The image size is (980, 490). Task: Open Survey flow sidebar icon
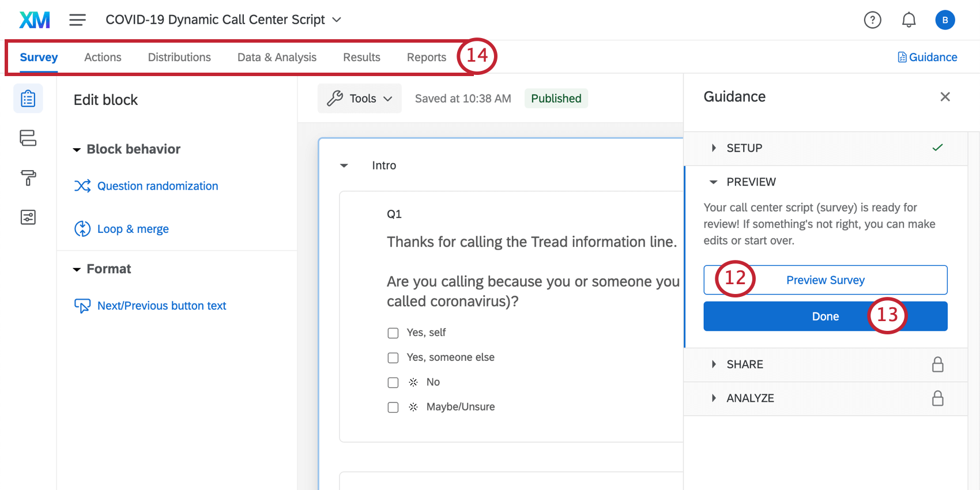[28, 138]
